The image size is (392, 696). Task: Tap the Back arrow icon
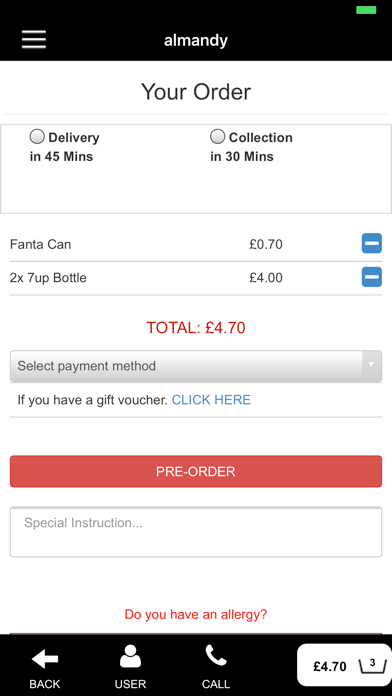coord(44,659)
